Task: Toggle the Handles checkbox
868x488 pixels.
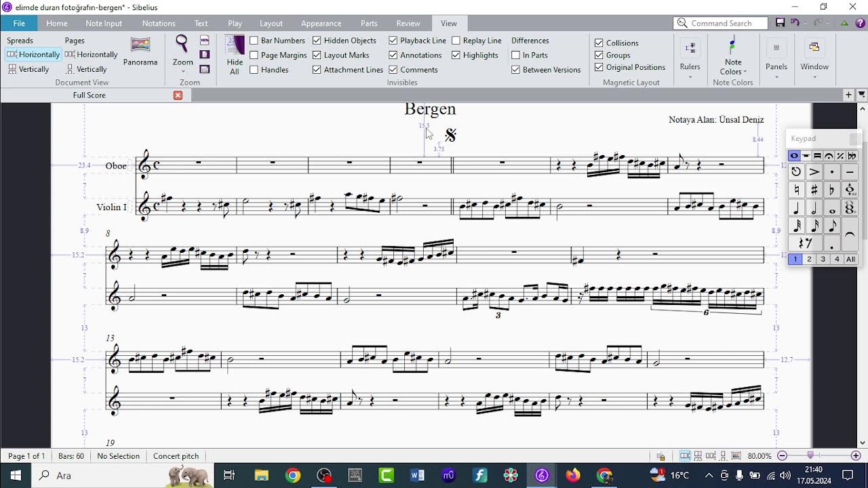Action: pos(254,70)
